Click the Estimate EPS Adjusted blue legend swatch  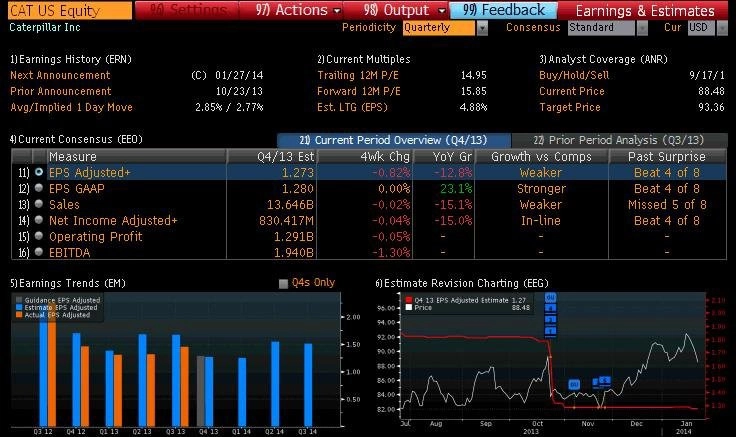tap(19, 307)
